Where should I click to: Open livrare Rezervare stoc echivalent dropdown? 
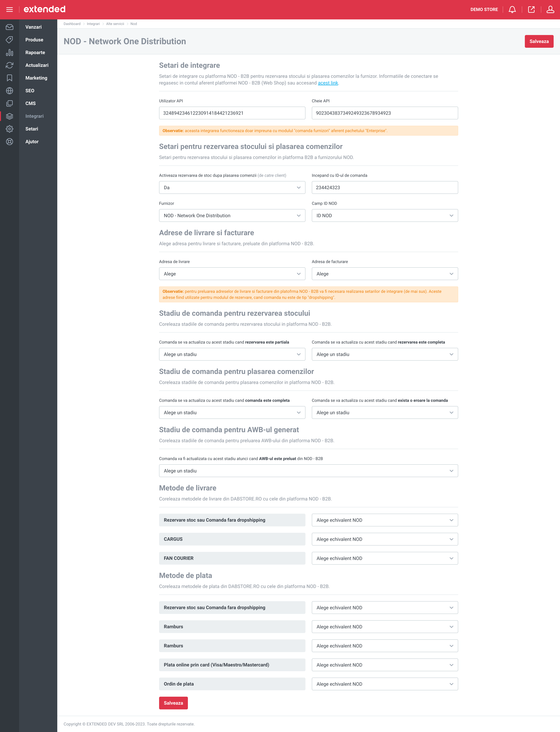[385, 520]
